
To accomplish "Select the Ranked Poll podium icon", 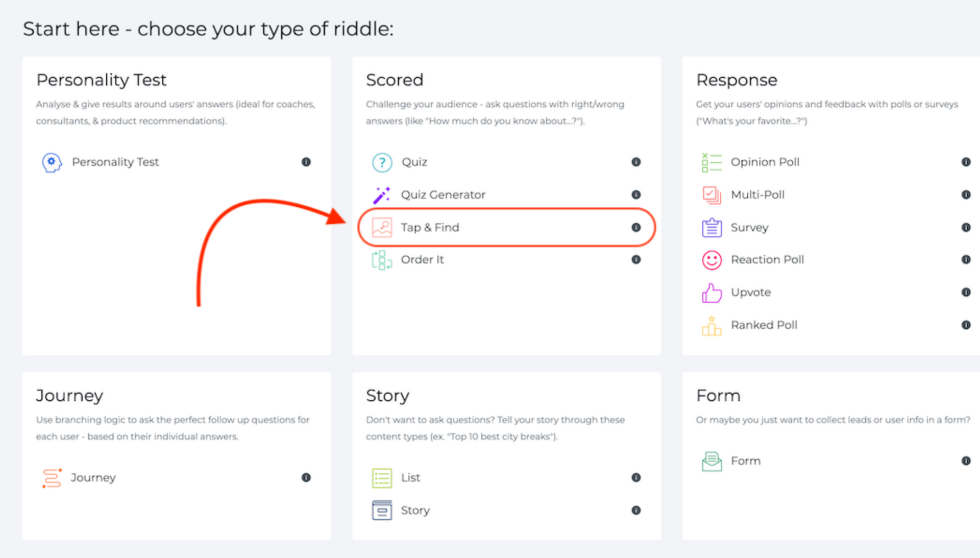I will [x=712, y=326].
